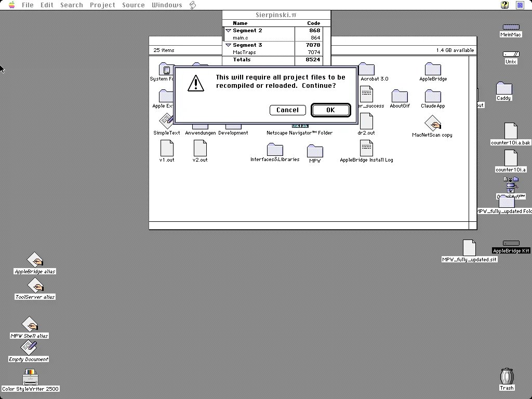Screen dimensions: 532x399
Task: Click the Totals row in project window
Action: (273, 59)
